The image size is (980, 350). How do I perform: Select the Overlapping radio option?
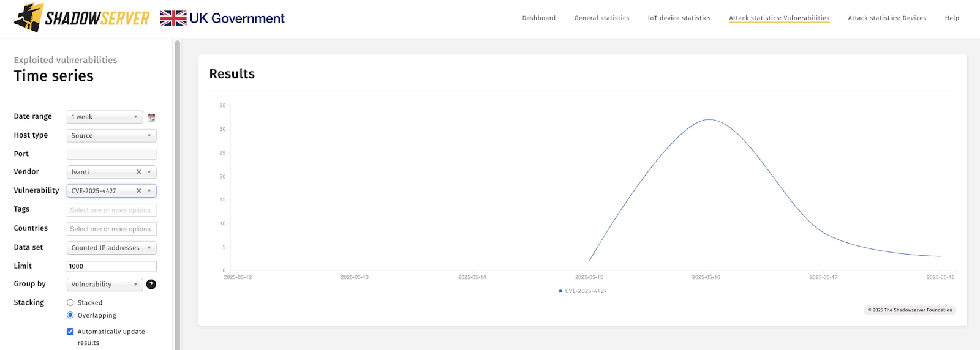click(x=70, y=315)
